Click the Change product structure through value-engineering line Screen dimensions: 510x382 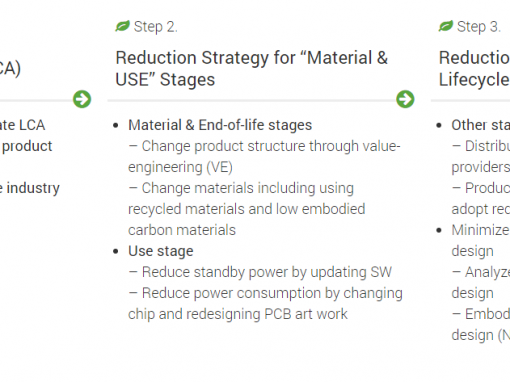[264, 157]
